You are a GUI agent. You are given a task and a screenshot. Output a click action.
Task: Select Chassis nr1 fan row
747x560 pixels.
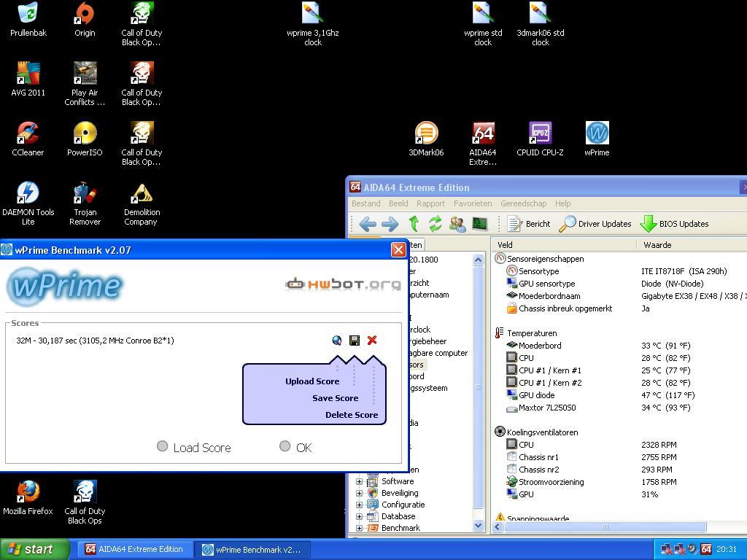pos(619,457)
